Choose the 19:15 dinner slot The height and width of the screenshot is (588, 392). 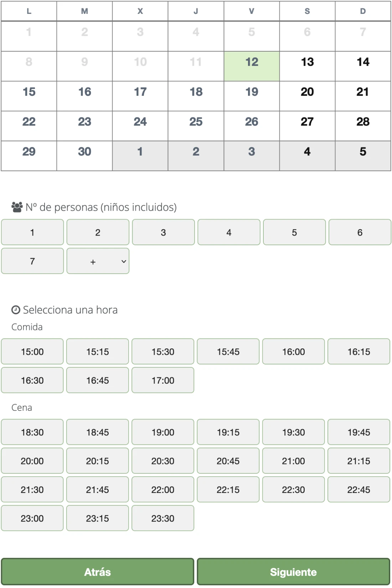[x=228, y=432]
